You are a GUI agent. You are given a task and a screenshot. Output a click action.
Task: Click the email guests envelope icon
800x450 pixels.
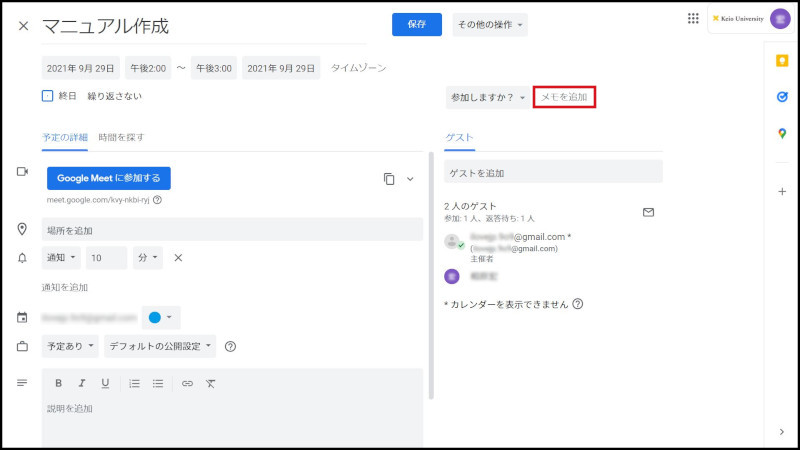[x=647, y=212]
